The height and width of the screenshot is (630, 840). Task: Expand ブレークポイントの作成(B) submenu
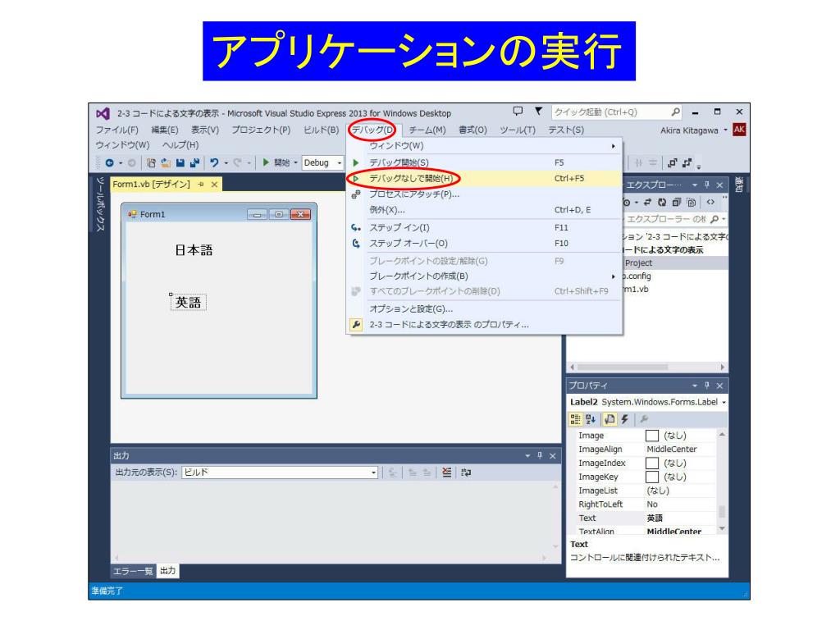[x=485, y=276]
